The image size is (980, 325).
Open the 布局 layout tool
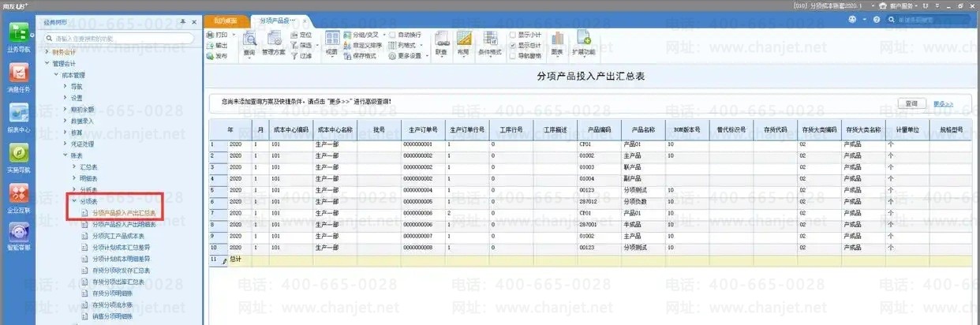click(462, 44)
